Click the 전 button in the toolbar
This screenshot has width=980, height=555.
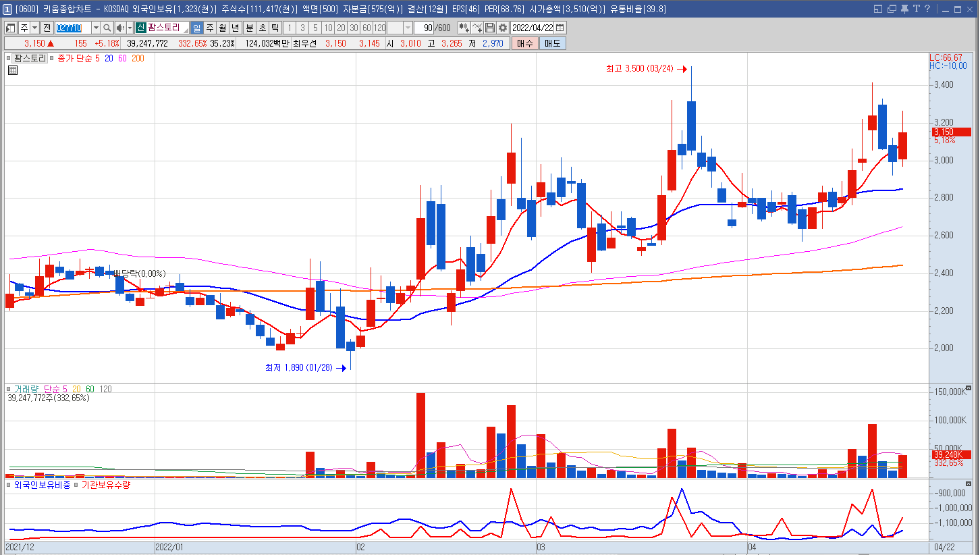pyautogui.click(x=47, y=28)
